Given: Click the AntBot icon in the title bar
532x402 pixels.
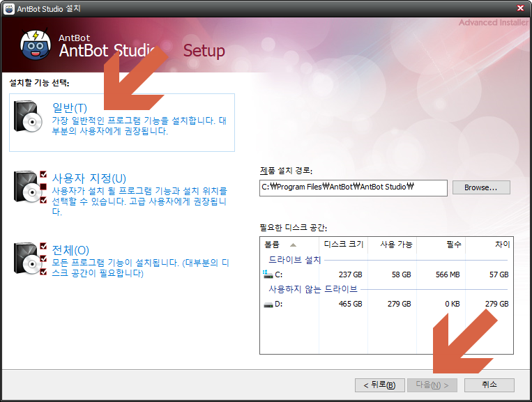Looking at the screenshot, I should 9,8.
